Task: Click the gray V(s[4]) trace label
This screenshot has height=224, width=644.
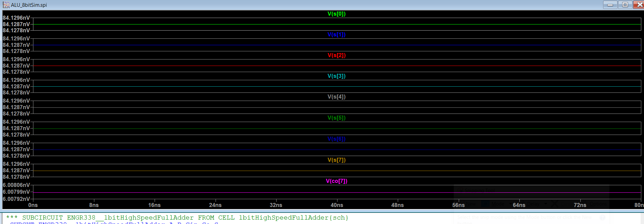Action: click(x=336, y=97)
